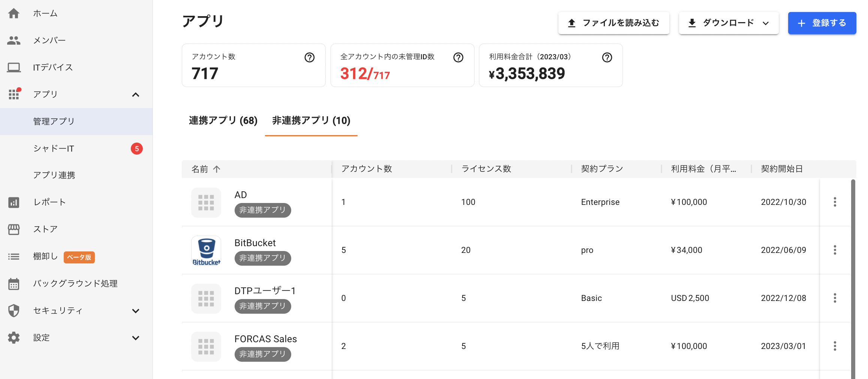868x379 pixels.
Task: Click the Home icon in sidebar
Action: [14, 14]
